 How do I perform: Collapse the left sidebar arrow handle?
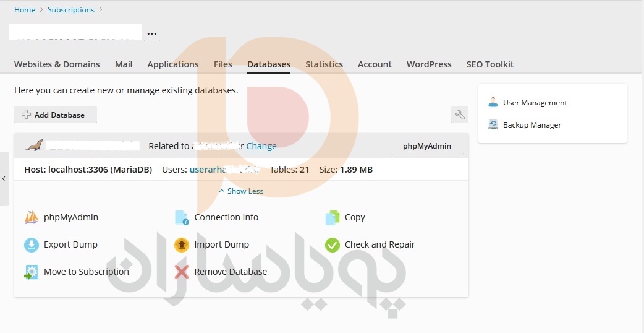click(4, 179)
